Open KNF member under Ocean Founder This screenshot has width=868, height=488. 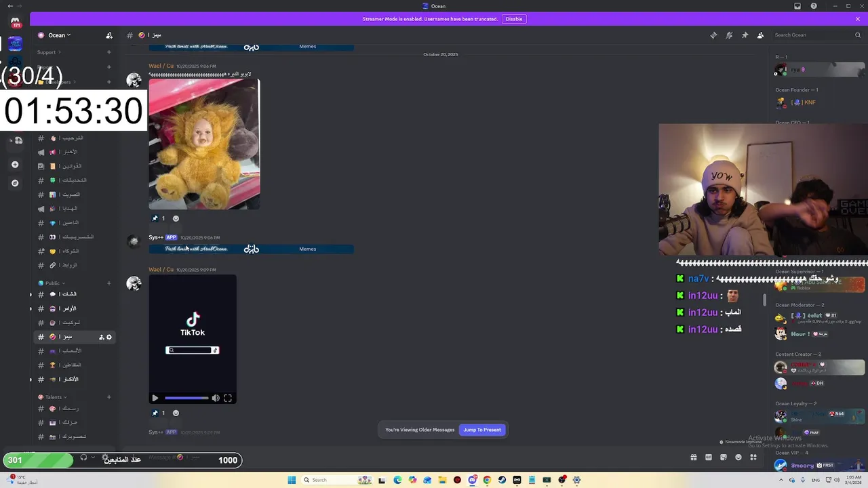[x=820, y=102]
